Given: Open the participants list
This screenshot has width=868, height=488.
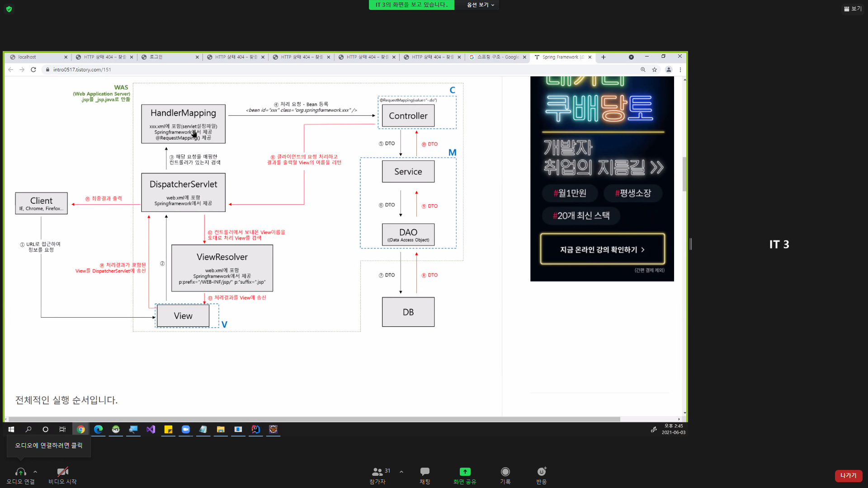Looking at the screenshot, I should click(377, 474).
